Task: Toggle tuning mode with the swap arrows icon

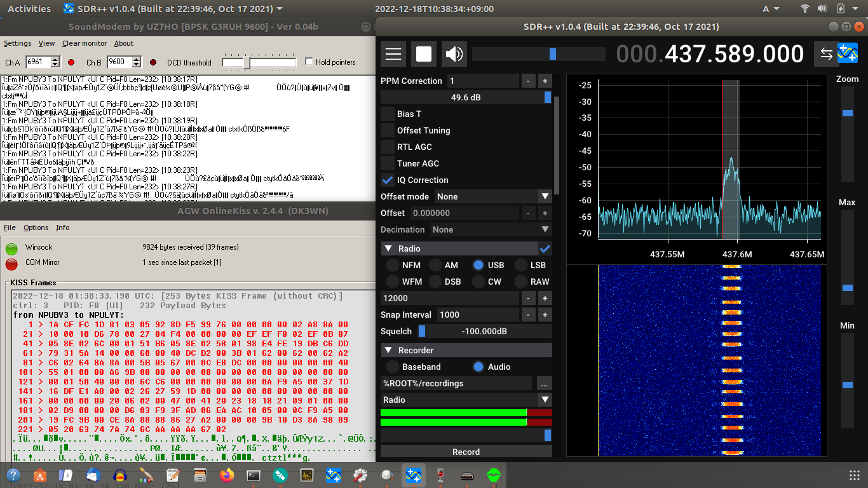Action: pyautogui.click(x=826, y=54)
